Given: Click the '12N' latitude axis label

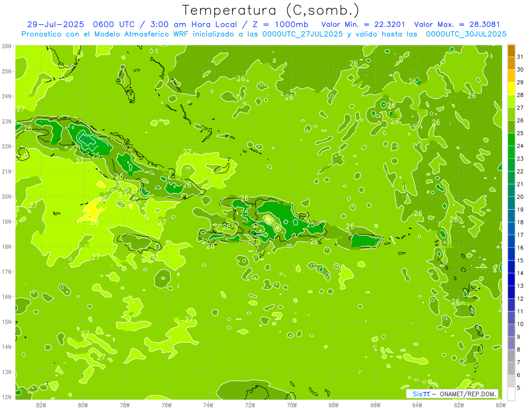Looking at the screenshot, I should click(7, 397).
